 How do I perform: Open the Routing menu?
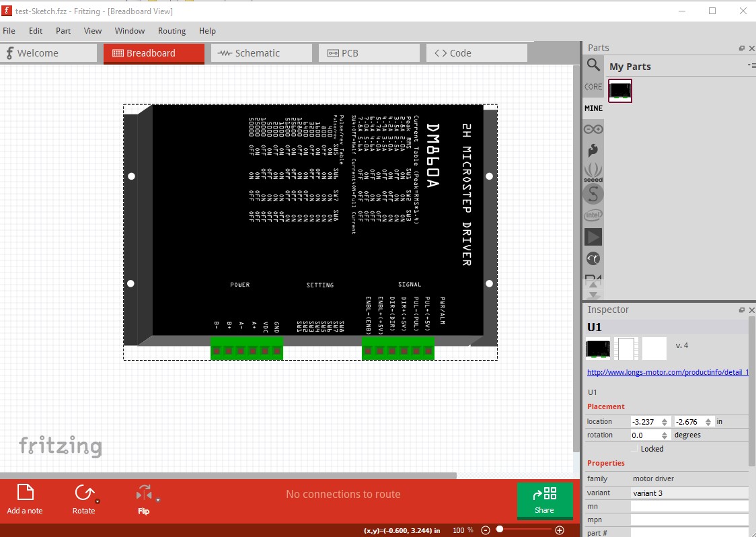click(x=172, y=31)
